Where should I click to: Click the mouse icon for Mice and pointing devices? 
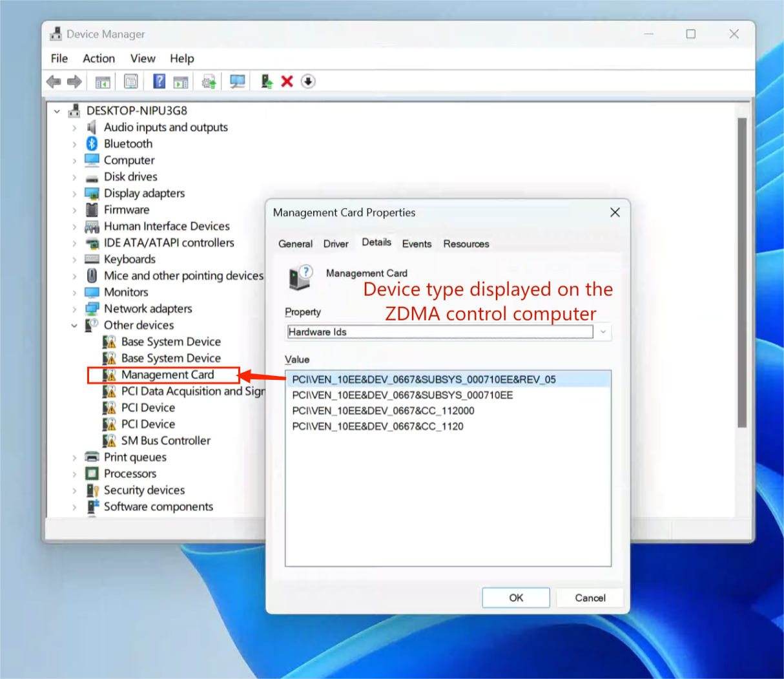92,276
